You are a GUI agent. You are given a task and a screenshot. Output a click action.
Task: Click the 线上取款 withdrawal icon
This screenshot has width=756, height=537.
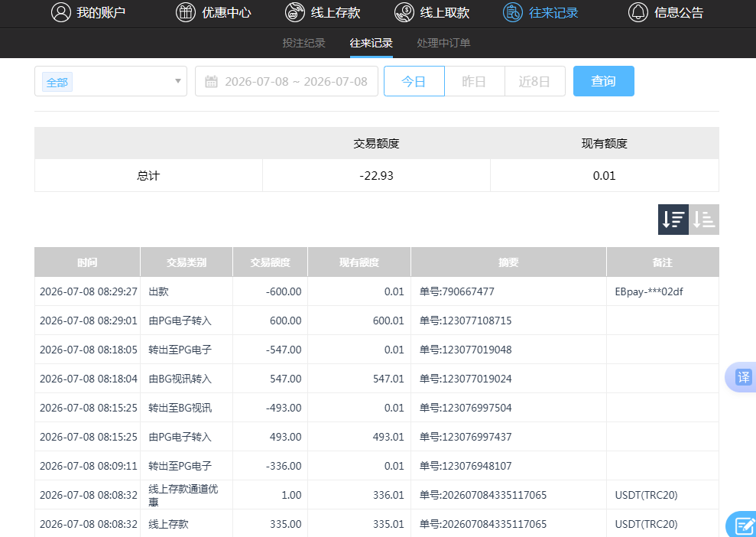point(404,12)
